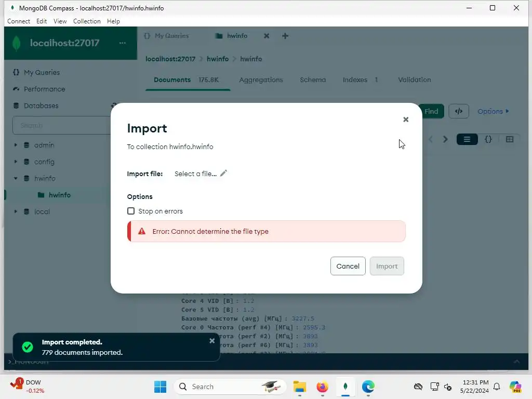Click the MongoDB leaf logo in sidebar
The height and width of the screenshot is (399, 532).
pos(16,43)
